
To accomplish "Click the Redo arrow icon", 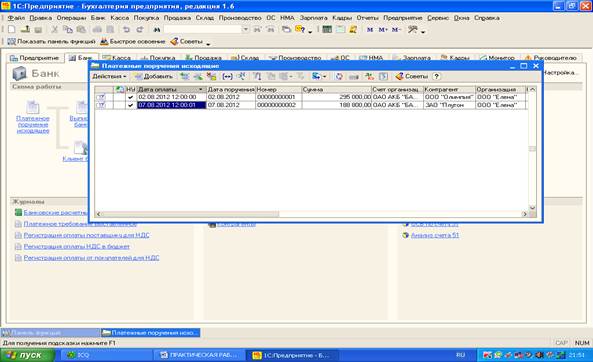I will (x=140, y=30).
